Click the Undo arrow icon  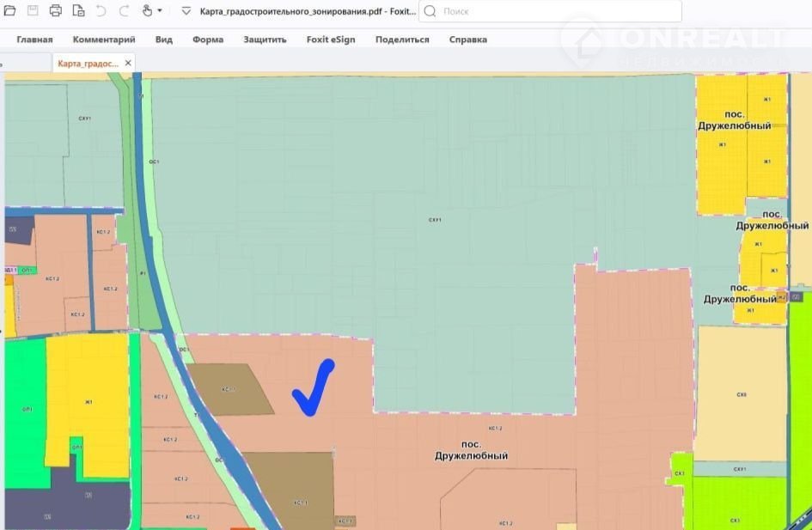click(x=101, y=11)
